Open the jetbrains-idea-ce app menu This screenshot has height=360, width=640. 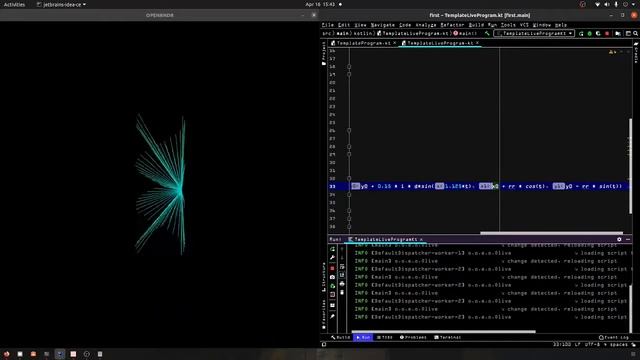coord(61,4)
